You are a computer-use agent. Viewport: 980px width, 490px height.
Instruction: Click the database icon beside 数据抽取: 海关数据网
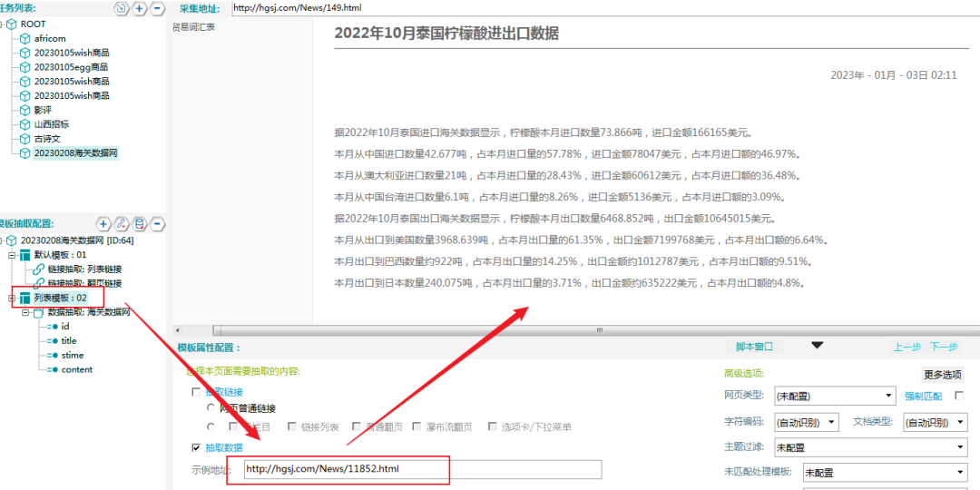[37, 312]
